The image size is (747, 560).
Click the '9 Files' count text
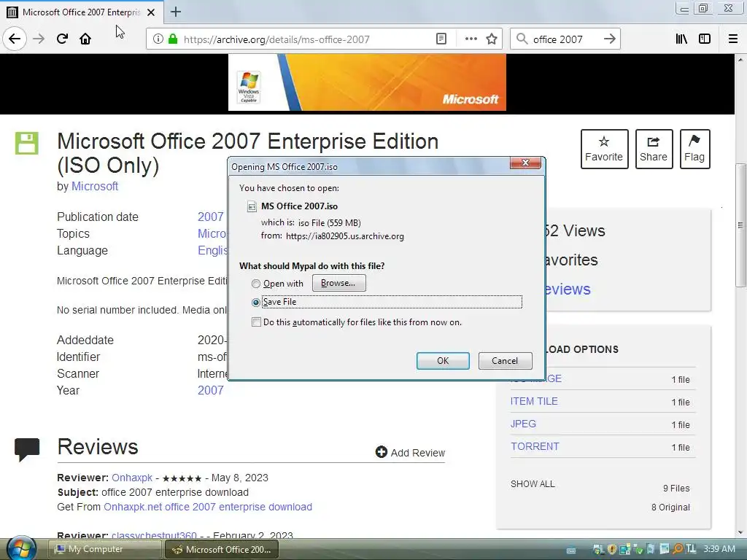[x=676, y=488]
